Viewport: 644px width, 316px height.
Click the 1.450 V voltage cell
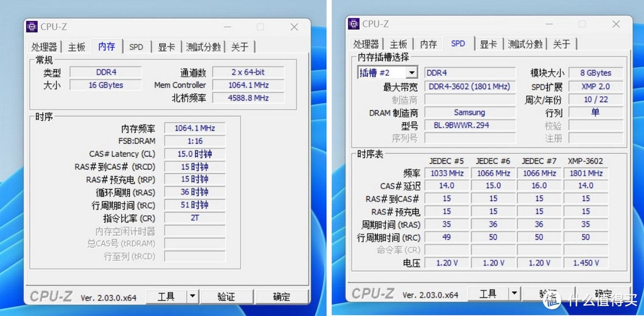tap(586, 263)
